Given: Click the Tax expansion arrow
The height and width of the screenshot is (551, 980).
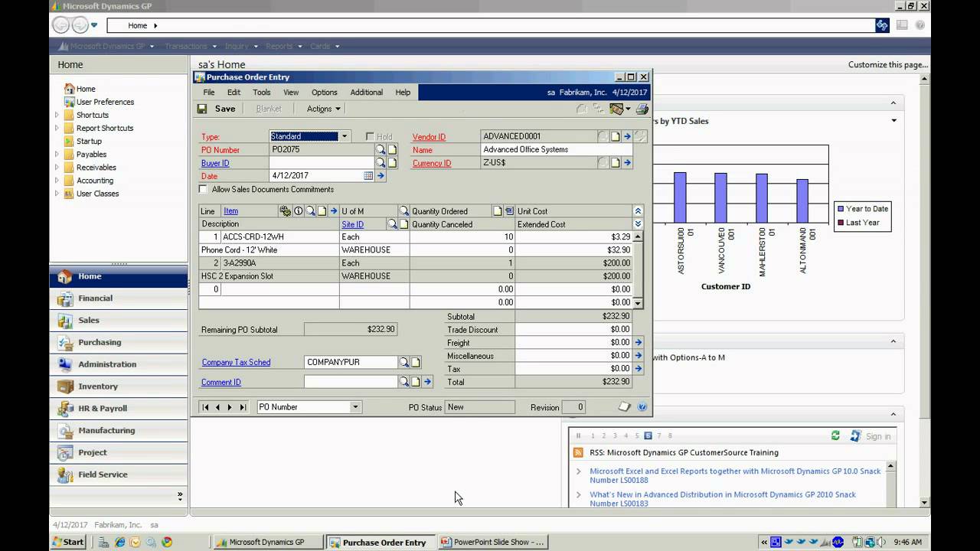Looking at the screenshot, I should (638, 369).
